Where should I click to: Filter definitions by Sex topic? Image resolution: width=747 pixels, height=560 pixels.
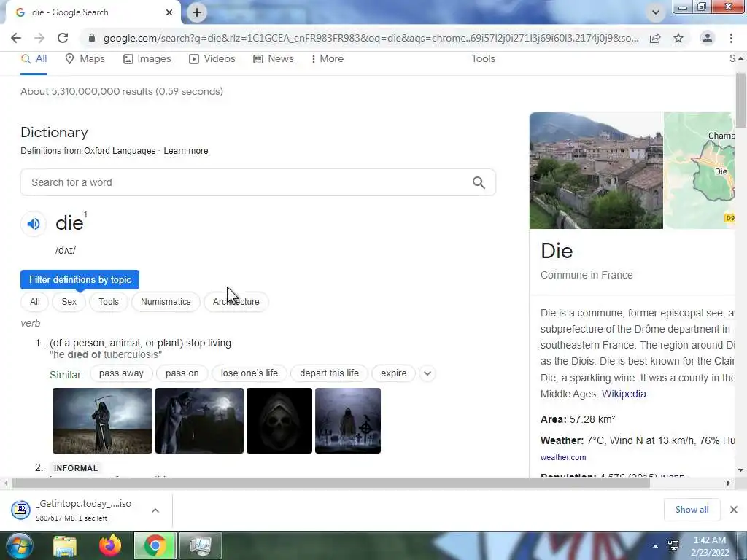(69, 302)
